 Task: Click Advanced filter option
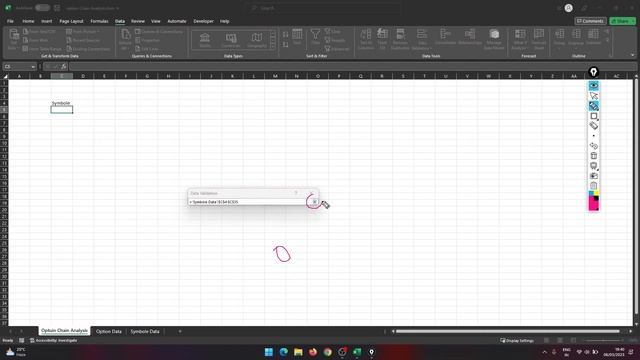click(337, 49)
